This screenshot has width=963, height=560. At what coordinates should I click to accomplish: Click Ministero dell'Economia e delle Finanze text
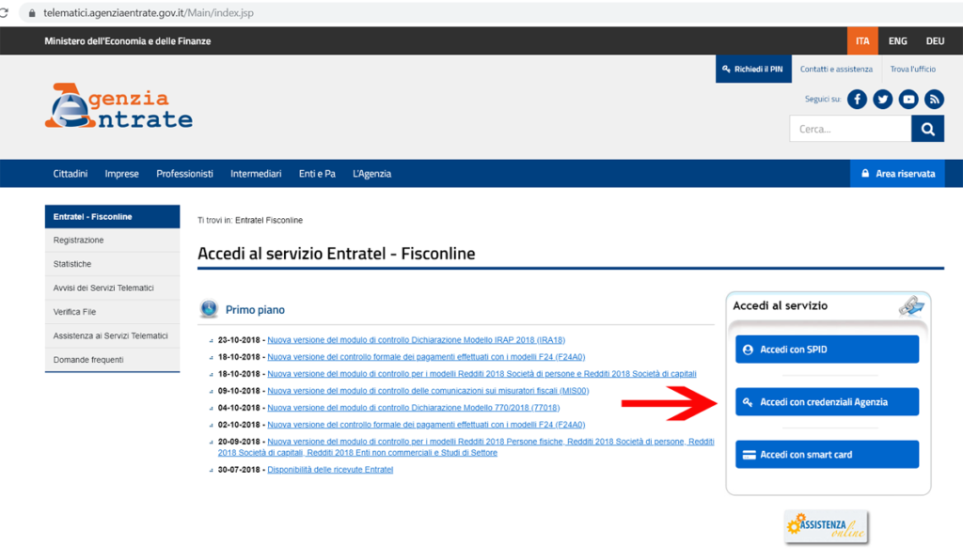click(x=127, y=41)
